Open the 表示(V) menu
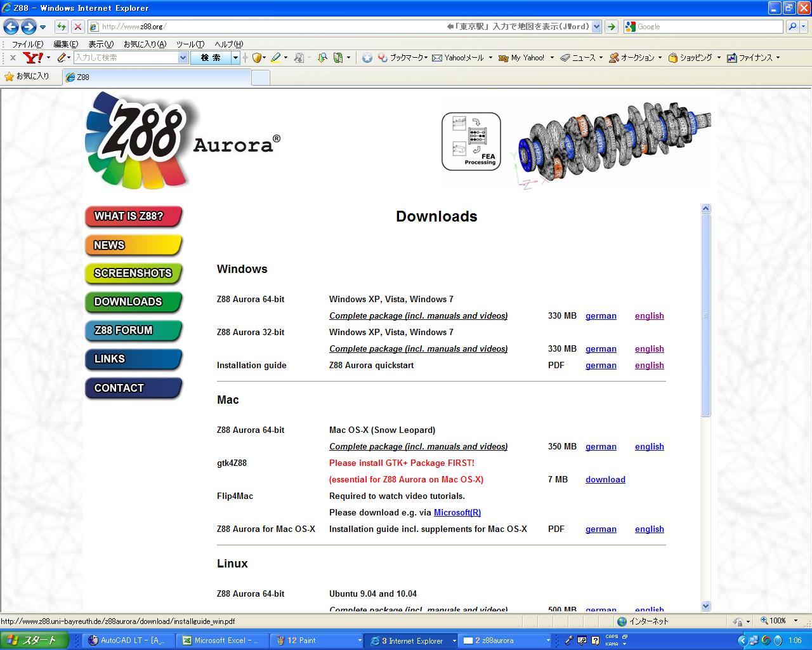The image size is (812, 650). pyautogui.click(x=100, y=44)
